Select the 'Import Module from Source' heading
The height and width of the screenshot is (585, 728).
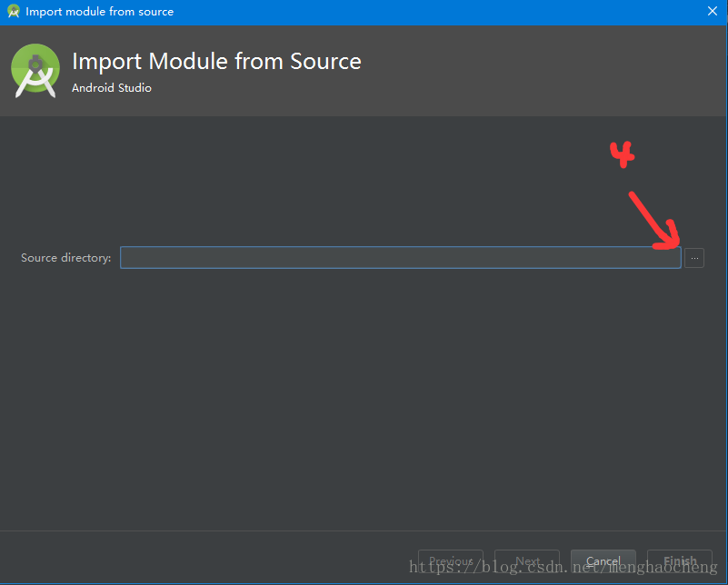click(x=216, y=61)
